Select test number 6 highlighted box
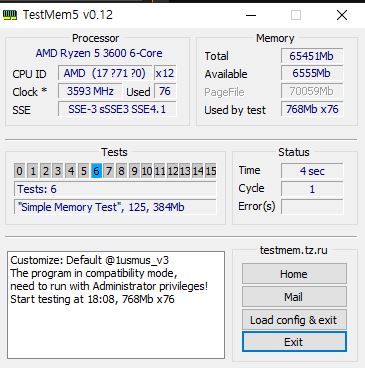365x368 pixels. [96, 171]
